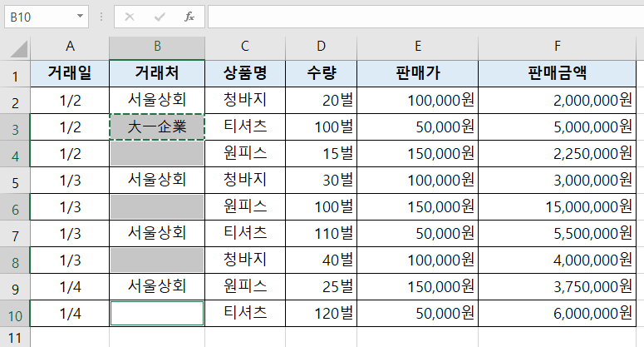
Task: Click the 판매가 header cell
Action: (x=418, y=73)
